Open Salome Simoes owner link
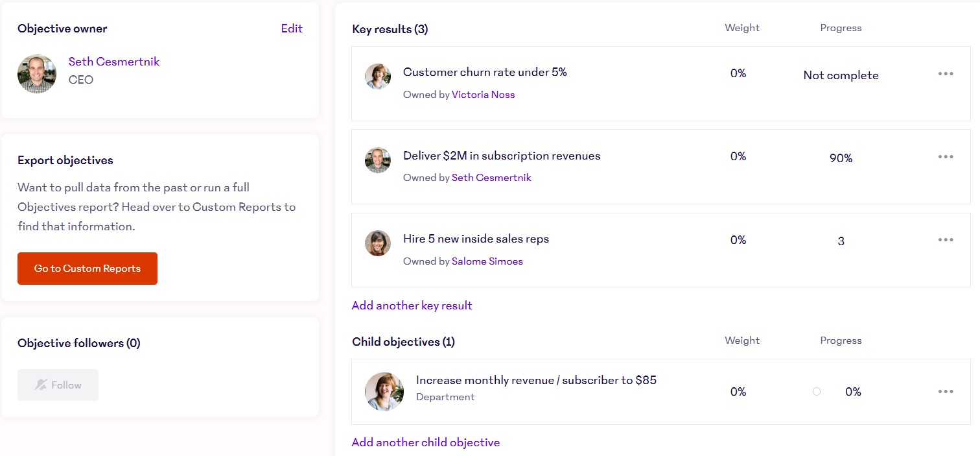980x456 pixels. (487, 261)
